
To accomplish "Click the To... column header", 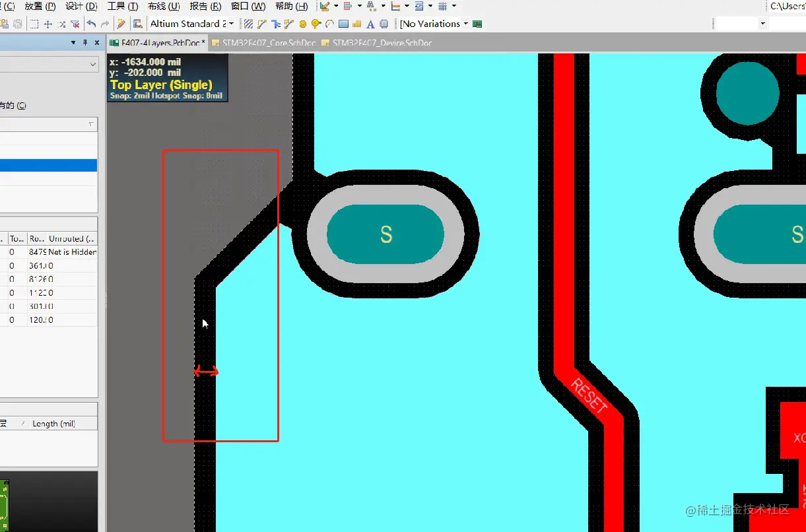I will tap(17, 238).
